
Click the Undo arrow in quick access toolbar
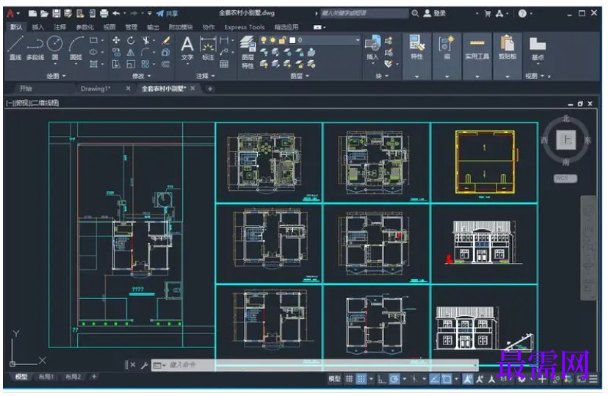pos(116,14)
